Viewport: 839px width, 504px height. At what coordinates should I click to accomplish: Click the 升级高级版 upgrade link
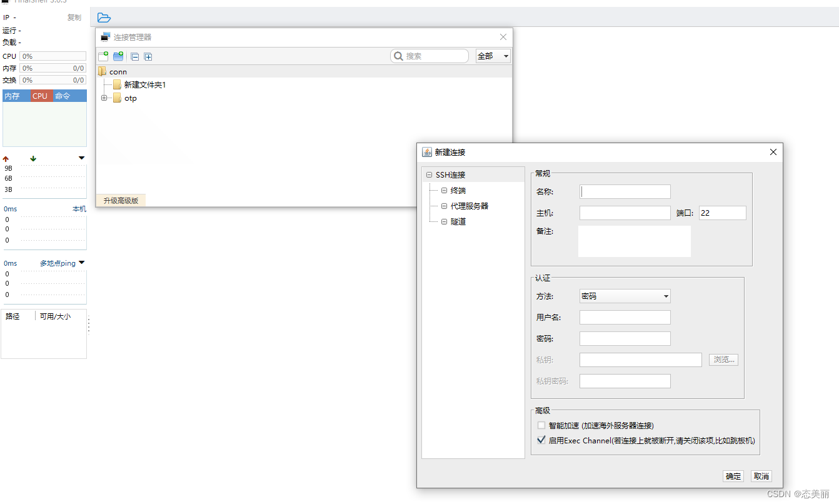(121, 201)
